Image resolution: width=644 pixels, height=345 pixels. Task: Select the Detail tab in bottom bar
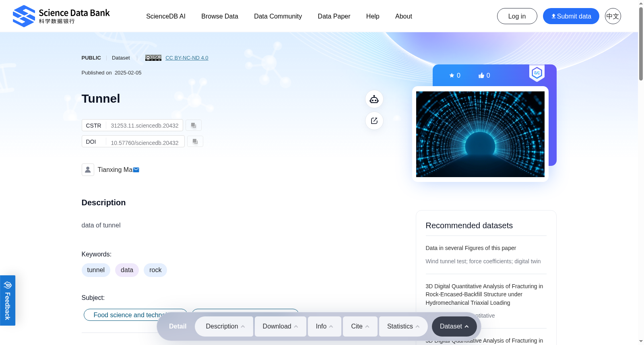pos(178,326)
